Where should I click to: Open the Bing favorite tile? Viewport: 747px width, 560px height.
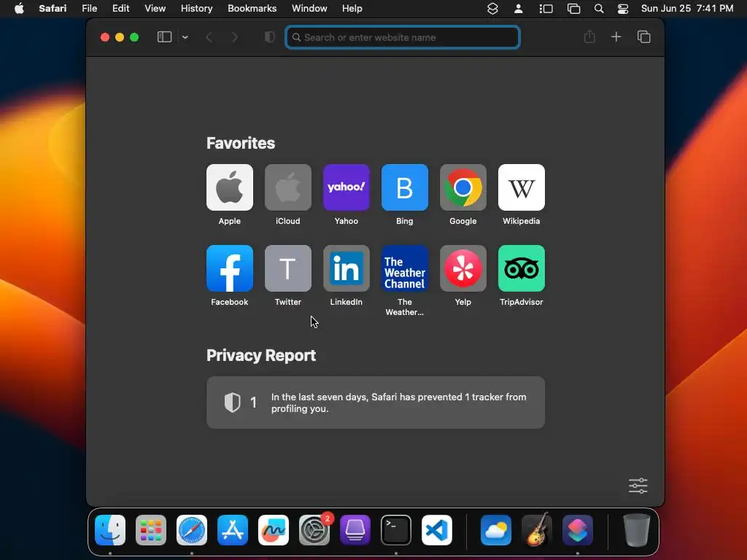[404, 187]
